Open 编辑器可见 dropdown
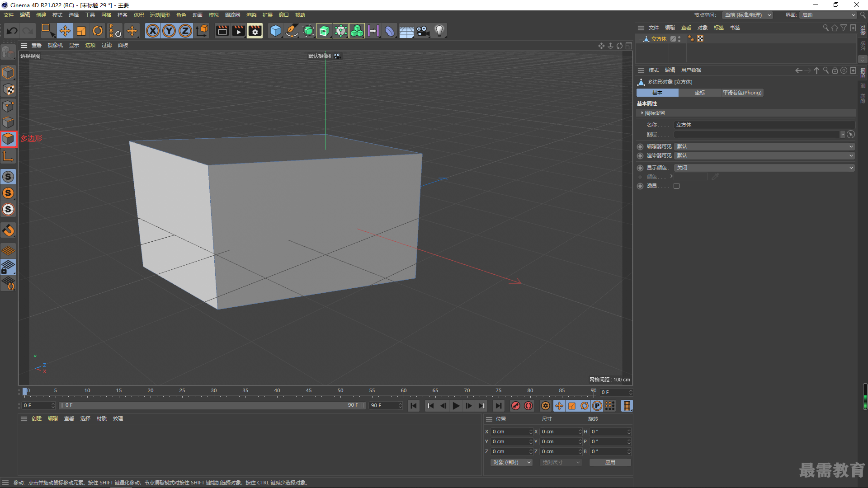This screenshot has height=488, width=868. coord(764,146)
